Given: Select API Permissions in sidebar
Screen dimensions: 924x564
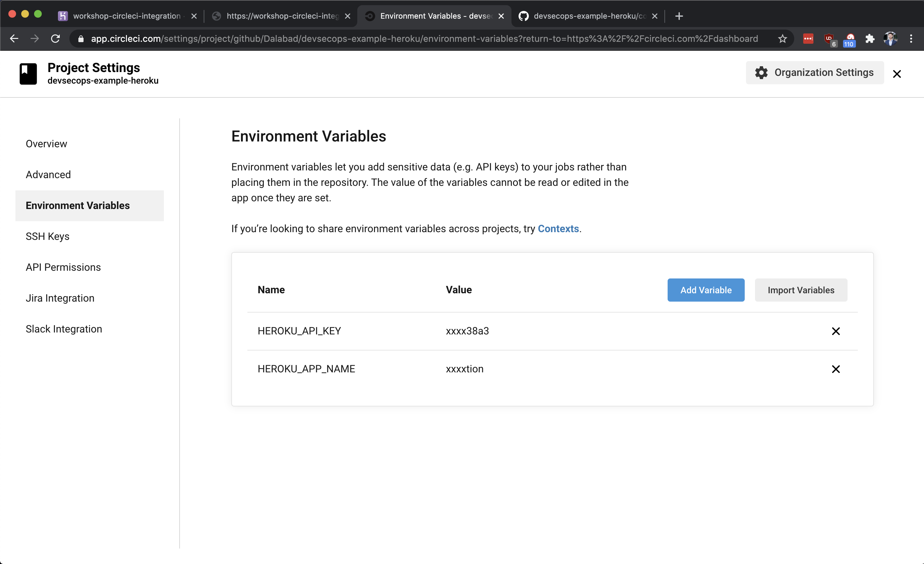Looking at the screenshot, I should (x=63, y=267).
